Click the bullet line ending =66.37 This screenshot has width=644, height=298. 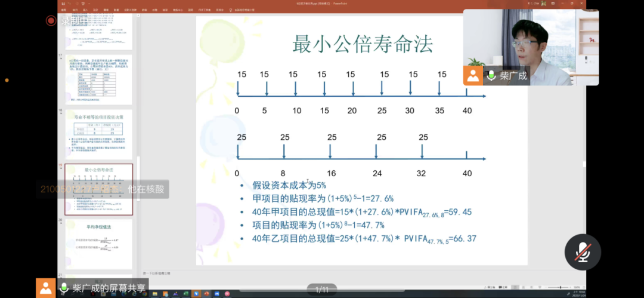point(364,238)
